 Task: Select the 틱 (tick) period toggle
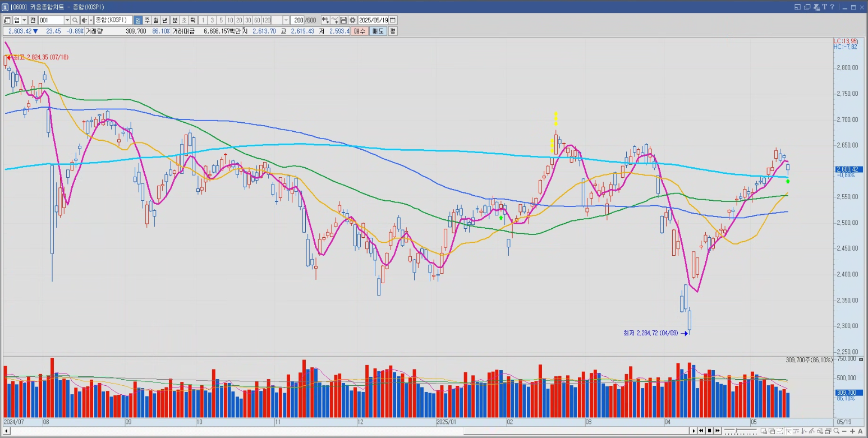192,20
